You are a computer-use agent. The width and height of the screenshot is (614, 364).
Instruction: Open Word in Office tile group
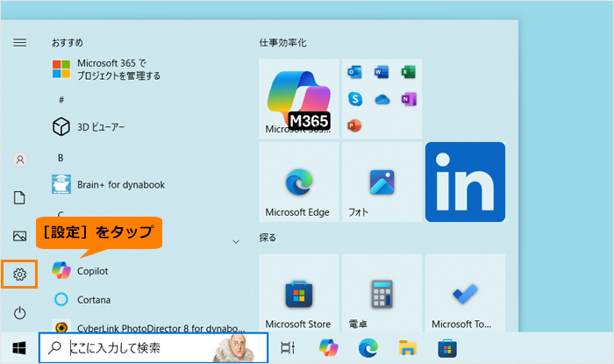coord(382,72)
